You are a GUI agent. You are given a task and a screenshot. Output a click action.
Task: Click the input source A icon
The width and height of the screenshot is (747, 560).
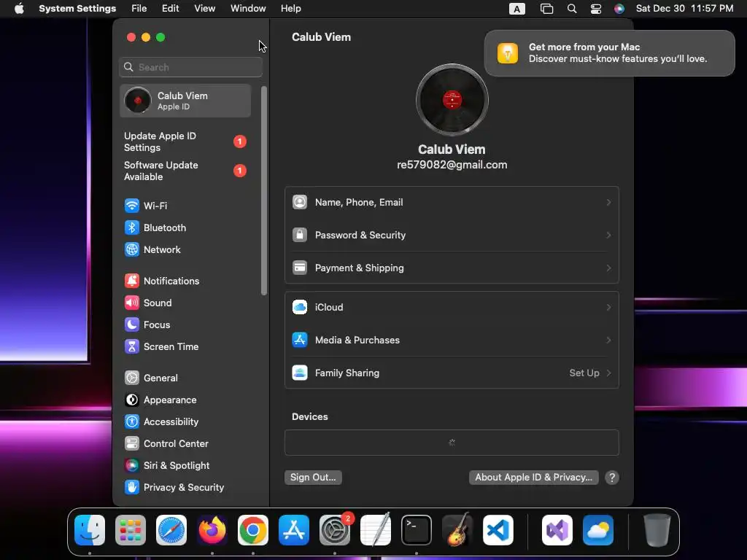coord(517,9)
